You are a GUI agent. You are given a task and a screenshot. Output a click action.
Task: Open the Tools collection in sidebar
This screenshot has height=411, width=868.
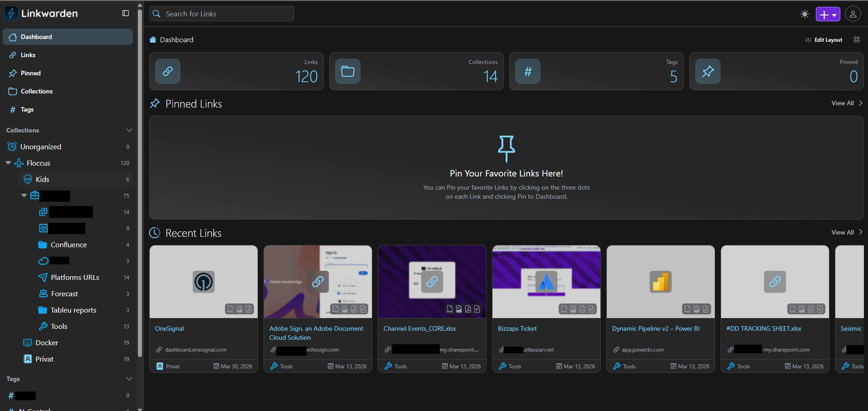click(x=84, y=326)
